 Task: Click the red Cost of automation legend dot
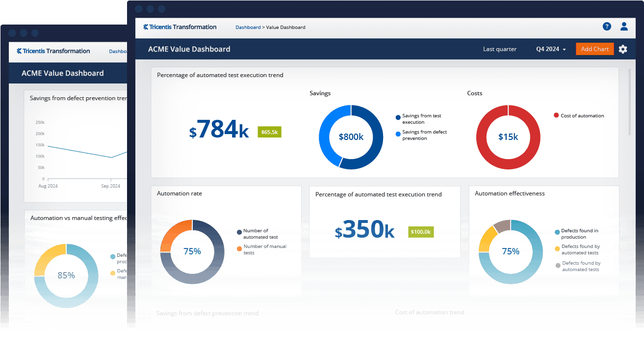click(x=556, y=115)
